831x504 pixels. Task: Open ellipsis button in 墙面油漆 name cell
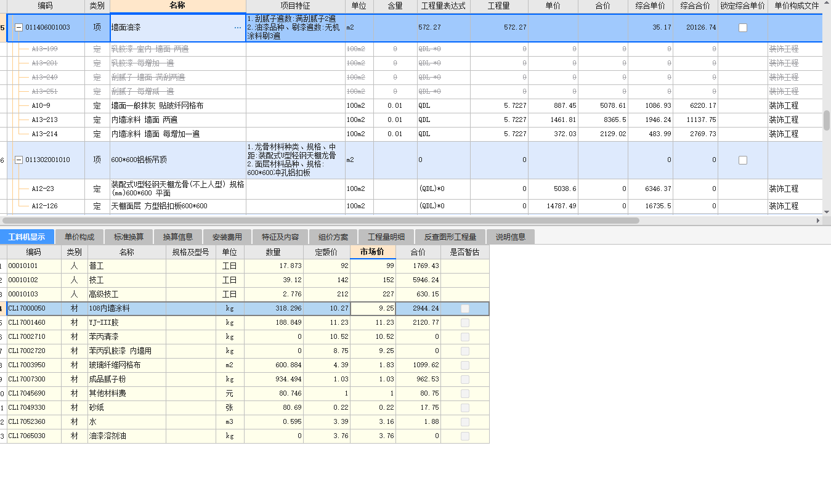tap(238, 28)
